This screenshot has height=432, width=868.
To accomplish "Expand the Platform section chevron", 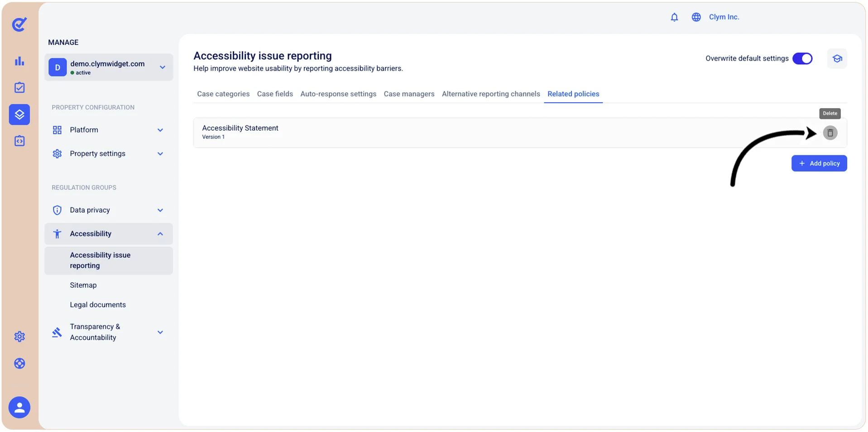I will [160, 130].
